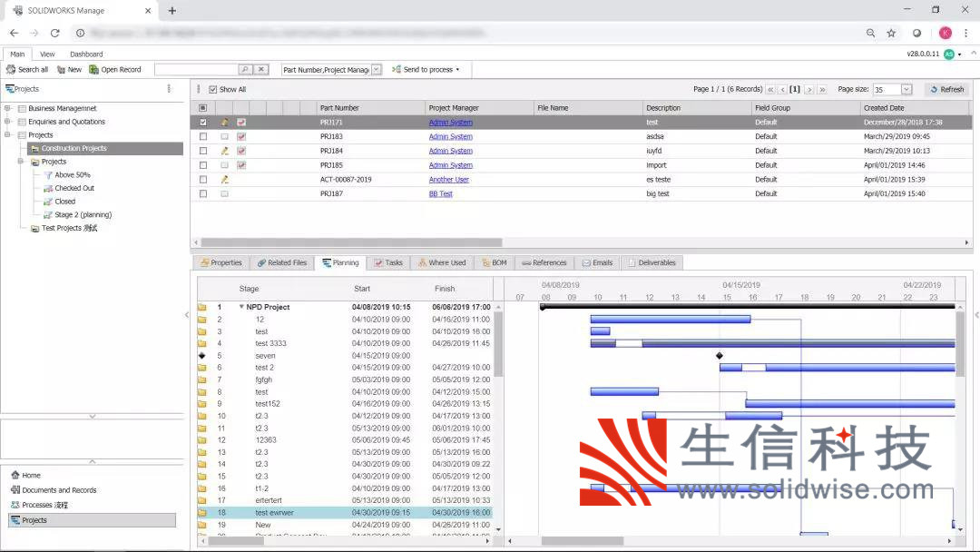Click the Gantt chart horizontal scrollbar thumb

click(x=582, y=541)
